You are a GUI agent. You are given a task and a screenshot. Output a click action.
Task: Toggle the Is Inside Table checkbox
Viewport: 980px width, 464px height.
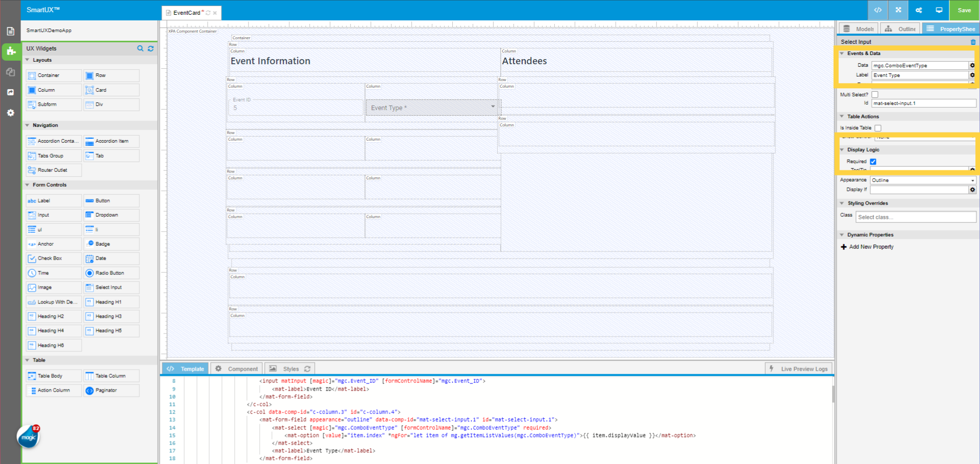pos(877,127)
